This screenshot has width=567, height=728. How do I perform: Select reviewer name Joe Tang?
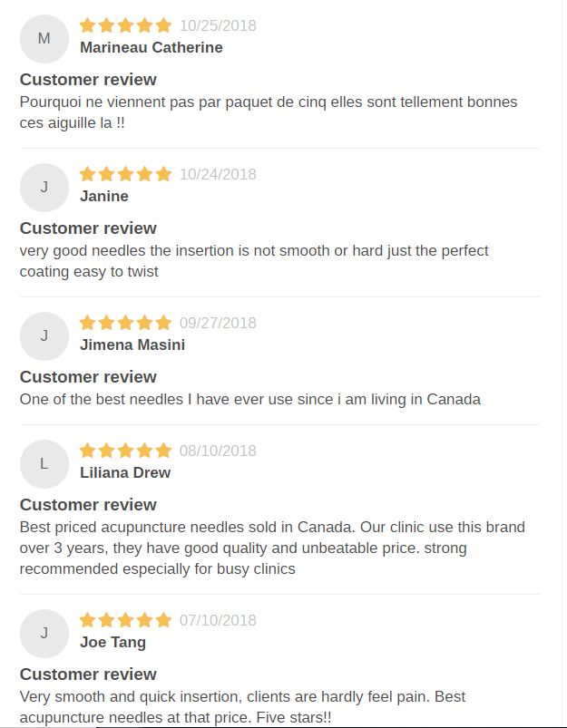pyautogui.click(x=112, y=642)
